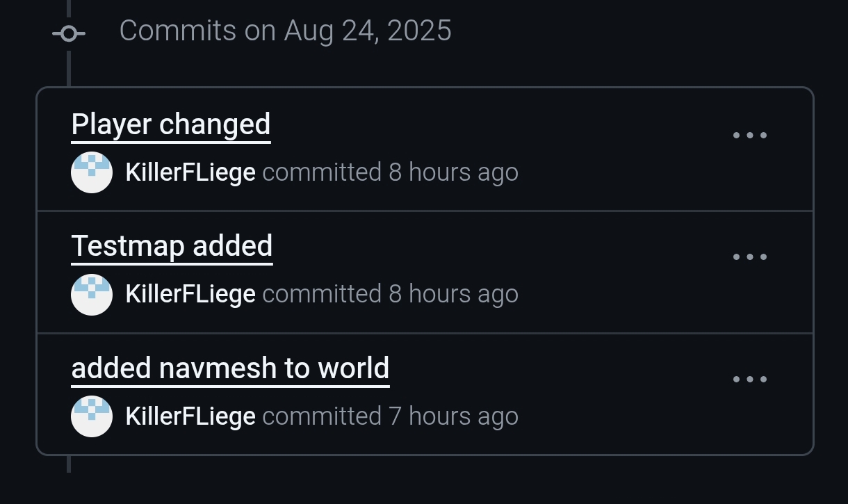Click the word "committed" under Player changed
This screenshot has width=848, height=504.
click(322, 172)
